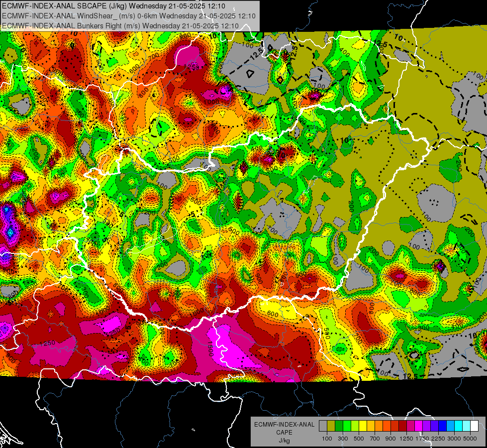The height and width of the screenshot is (448, 487).
Task: Click the deep blue legend swatch
Action: (x=443, y=426)
